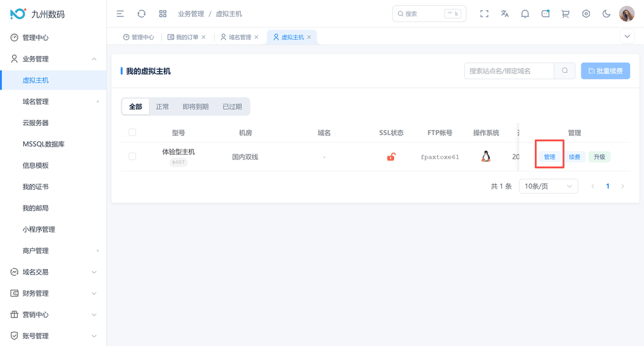644x346 pixels.
Task: Click the search magnifier button next to site search
Action: [565, 70]
